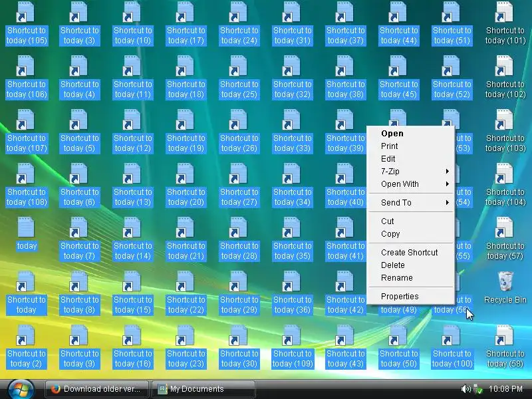Screen dimensions: 532x399
Task: Select 'Shortcut to today (108)' icon
Action: [x=27, y=186]
